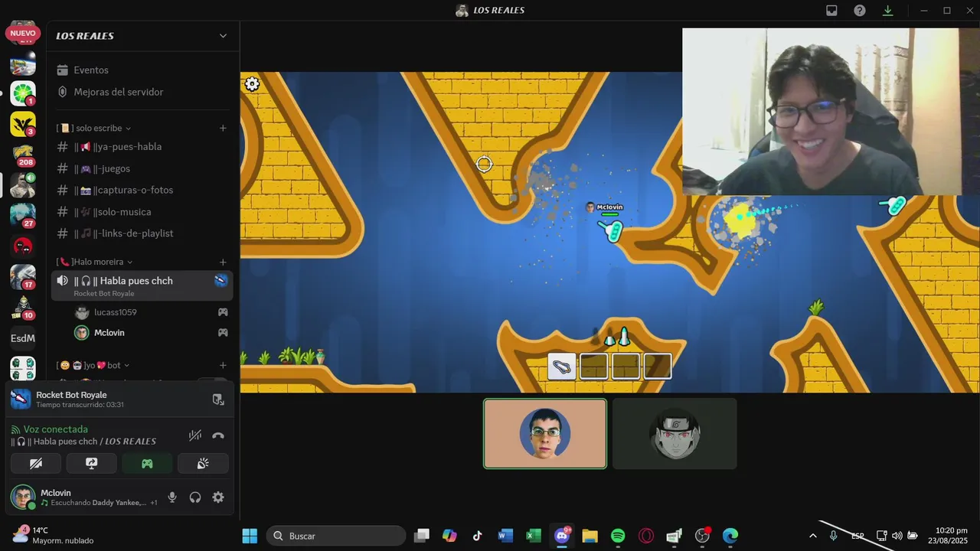Select the second empty hotbar slot in the game
This screenshot has height=551, width=980.
tap(593, 366)
